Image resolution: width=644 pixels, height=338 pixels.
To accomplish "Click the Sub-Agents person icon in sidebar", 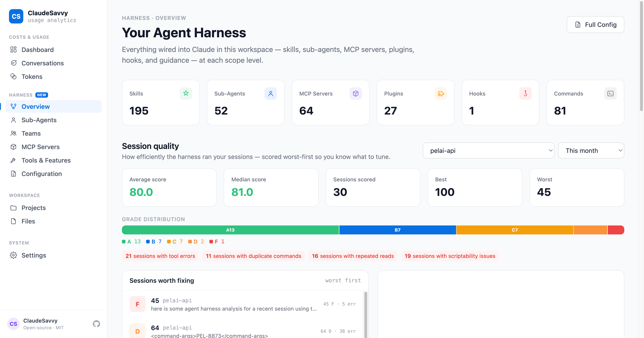I will click(x=13, y=120).
